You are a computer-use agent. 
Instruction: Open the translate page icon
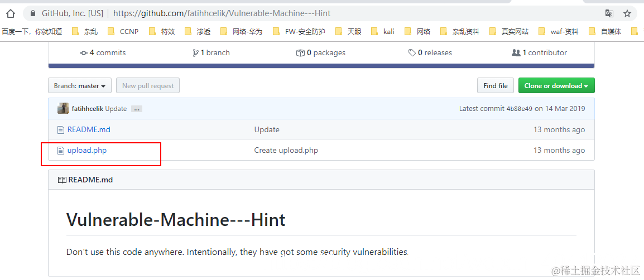tap(609, 13)
